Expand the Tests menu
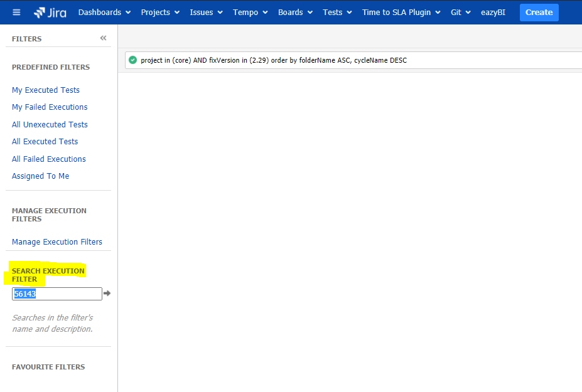Screen dimensions: 582x392 337,13
